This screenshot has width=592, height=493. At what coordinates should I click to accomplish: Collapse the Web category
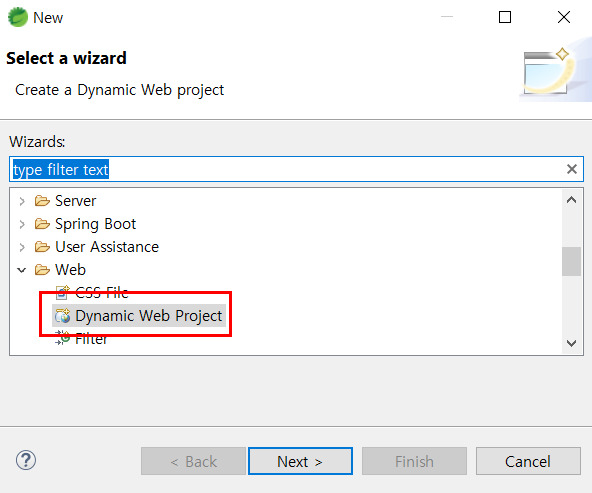coord(22,270)
